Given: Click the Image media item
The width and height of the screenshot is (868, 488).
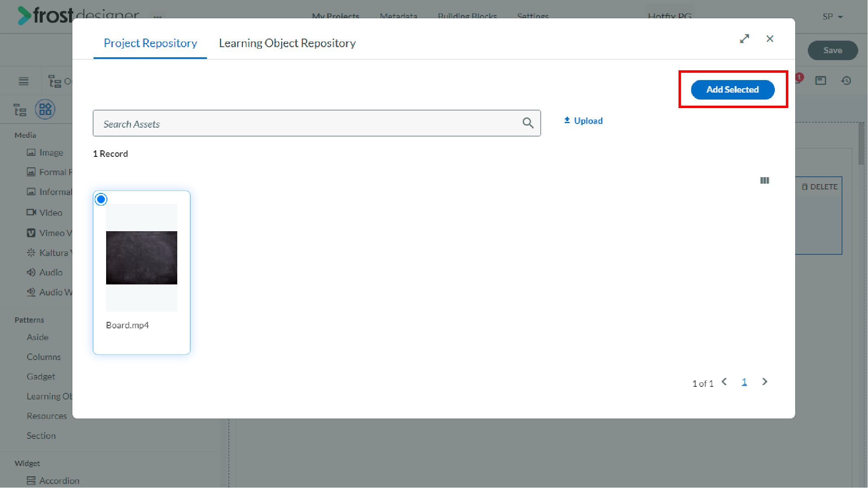Looking at the screenshot, I should pyautogui.click(x=45, y=152).
